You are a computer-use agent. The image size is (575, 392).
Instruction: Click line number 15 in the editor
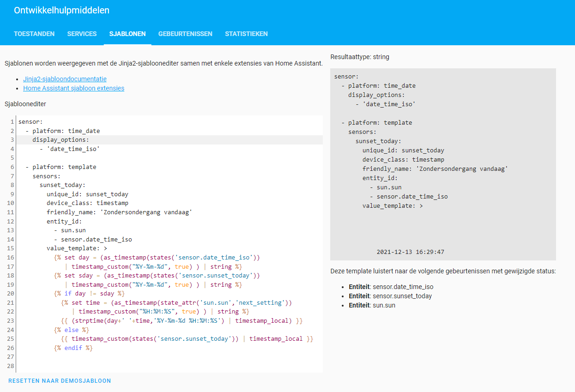coord(10,248)
